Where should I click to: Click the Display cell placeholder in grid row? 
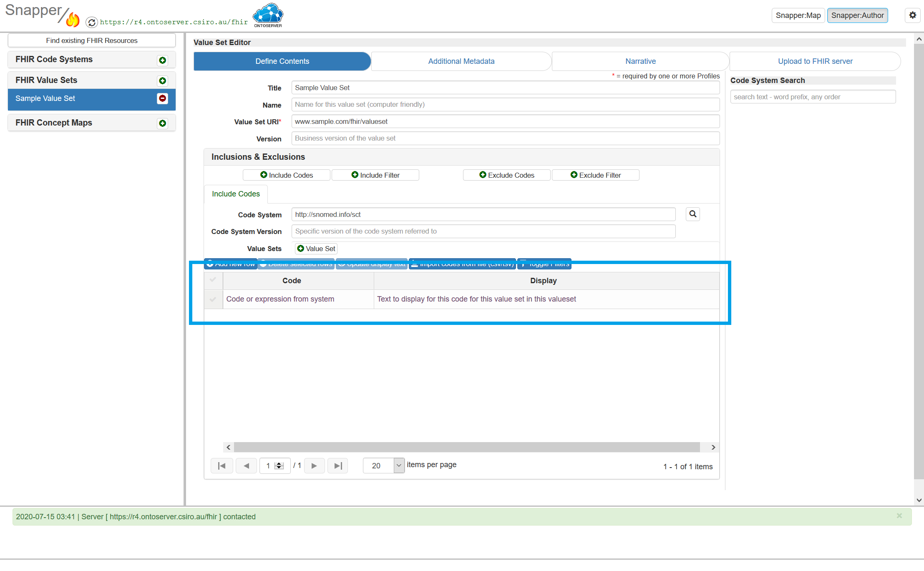click(x=546, y=299)
